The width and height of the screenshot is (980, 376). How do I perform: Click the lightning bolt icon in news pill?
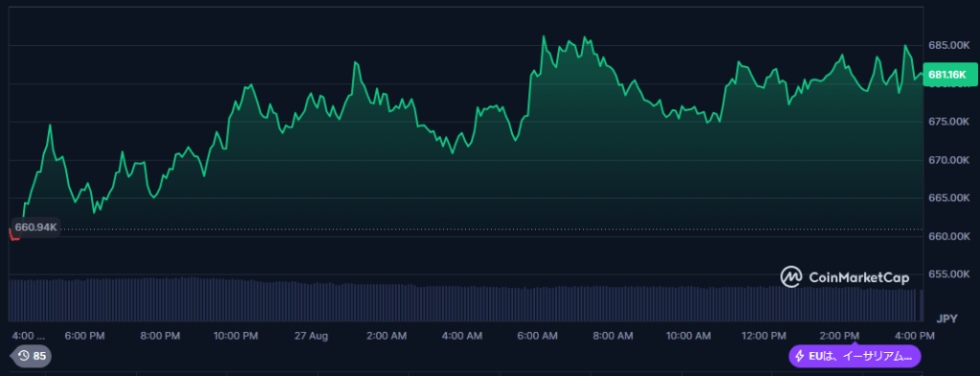point(799,356)
